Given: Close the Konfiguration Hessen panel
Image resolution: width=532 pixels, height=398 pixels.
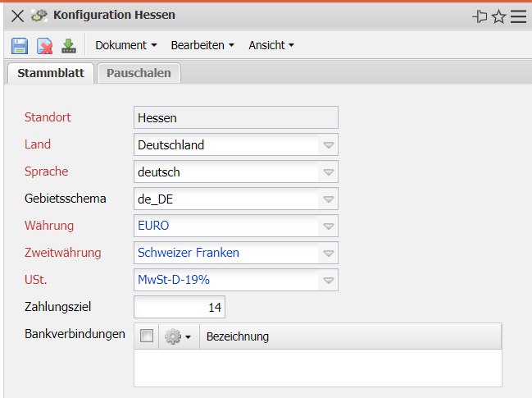Looking at the screenshot, I should click(16, 16).
